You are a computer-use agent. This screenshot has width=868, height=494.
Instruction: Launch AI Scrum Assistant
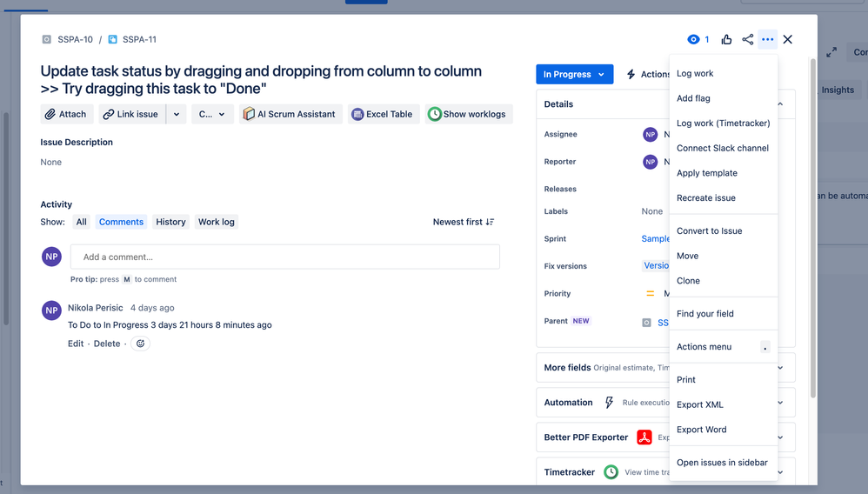point(290,114)
